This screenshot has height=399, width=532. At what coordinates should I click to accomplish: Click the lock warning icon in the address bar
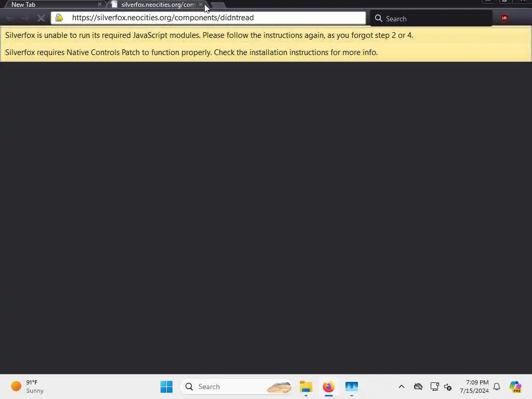coord(59,18)
